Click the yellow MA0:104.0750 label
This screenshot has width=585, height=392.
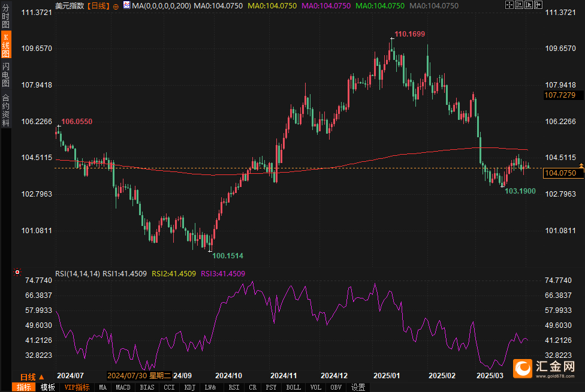[x=272, y=6]
